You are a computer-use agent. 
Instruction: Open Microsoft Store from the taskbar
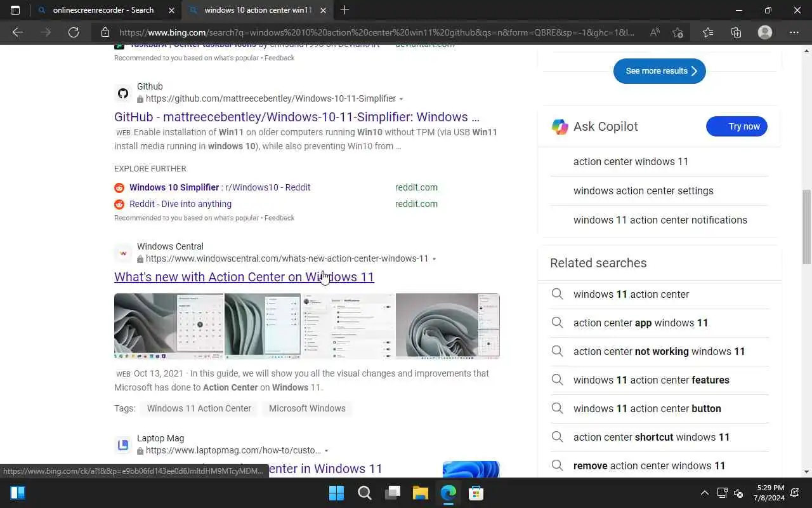tap(476, 493)
